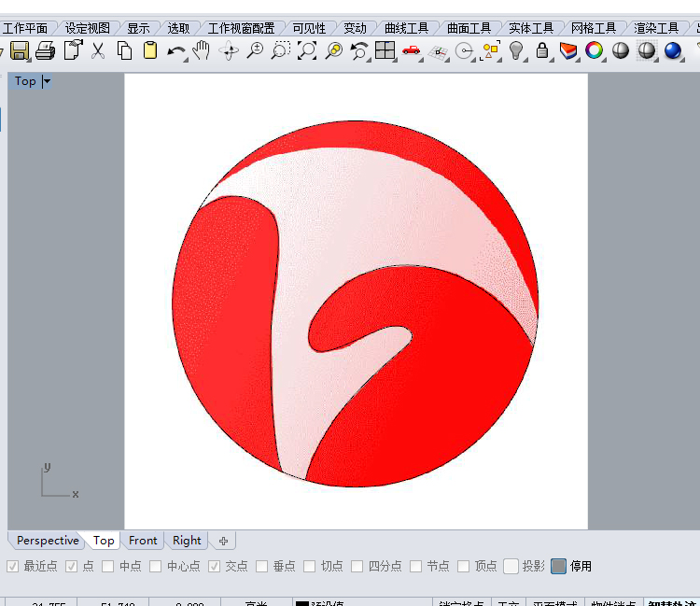Enable the 中心点 osnap checkbox

(155, 566)
